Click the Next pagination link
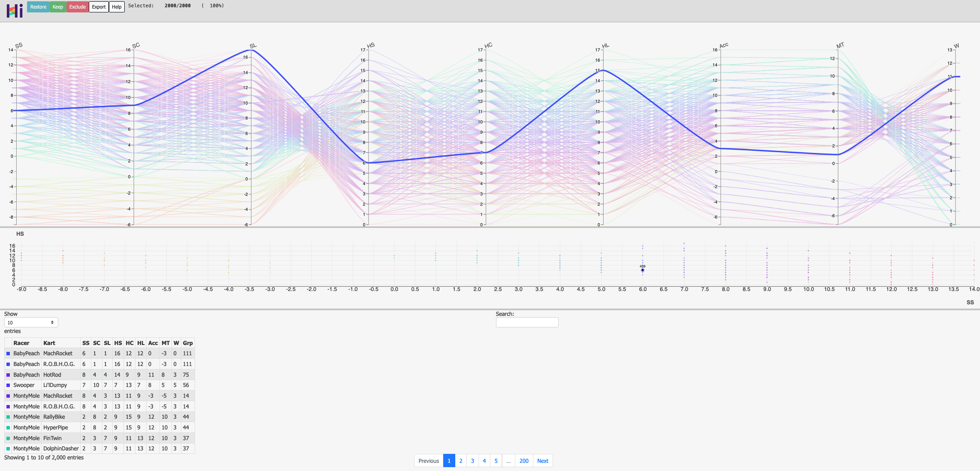Viewport: 980px width, 471px height. point(543,461)
